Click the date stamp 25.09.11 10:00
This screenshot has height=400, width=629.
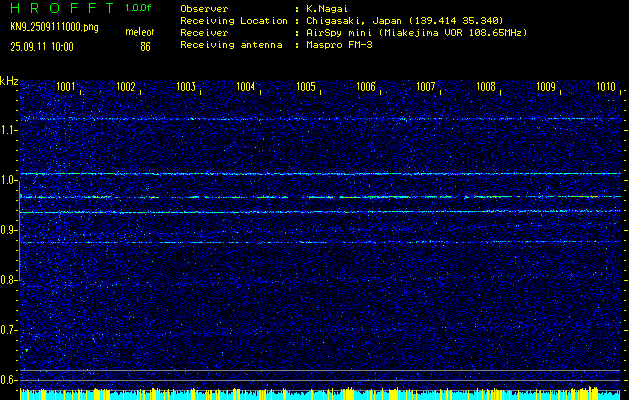tap(42, 47)
